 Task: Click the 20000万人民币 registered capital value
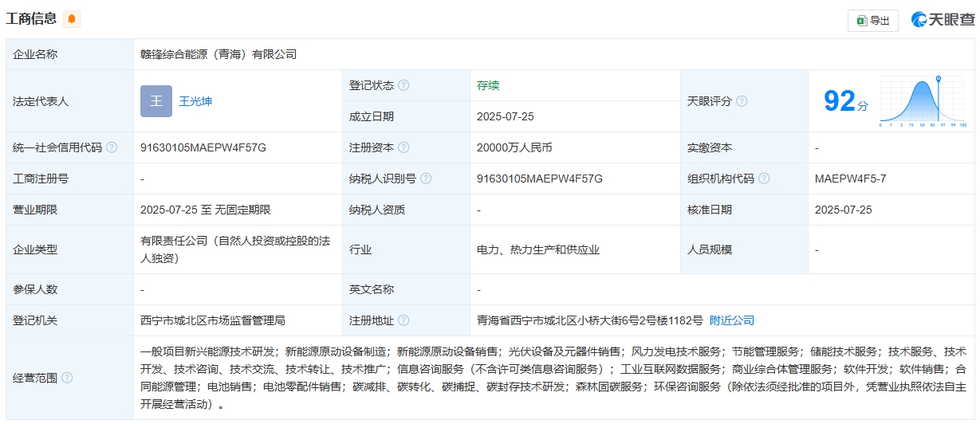[514, 147]
